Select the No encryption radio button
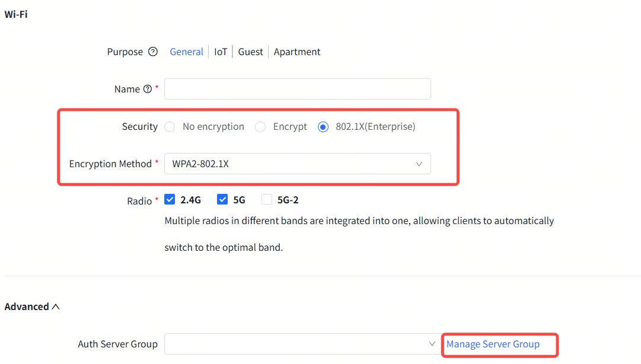Screen dimensions: 641x364 click(170, 127)
